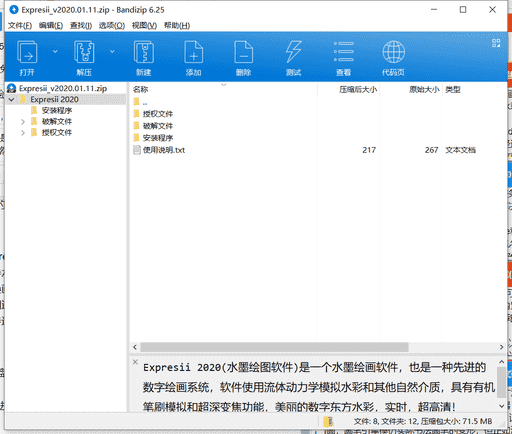The image size is (512, 434).
Task: Select the Expresii 2020 folder in the tree
Action: click(54, 99)
